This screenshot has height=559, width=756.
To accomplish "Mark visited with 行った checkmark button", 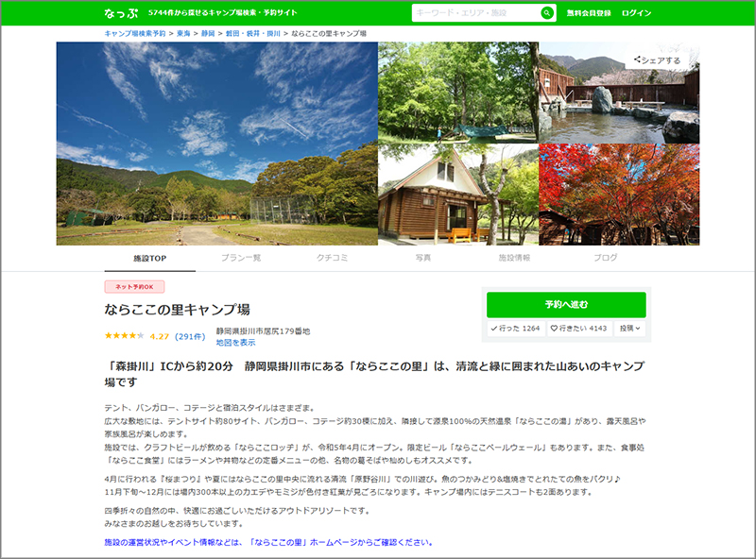I will pos(516,329).
